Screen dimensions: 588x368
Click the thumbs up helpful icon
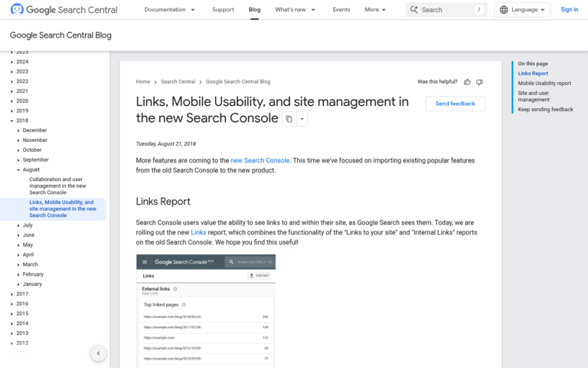467,82
